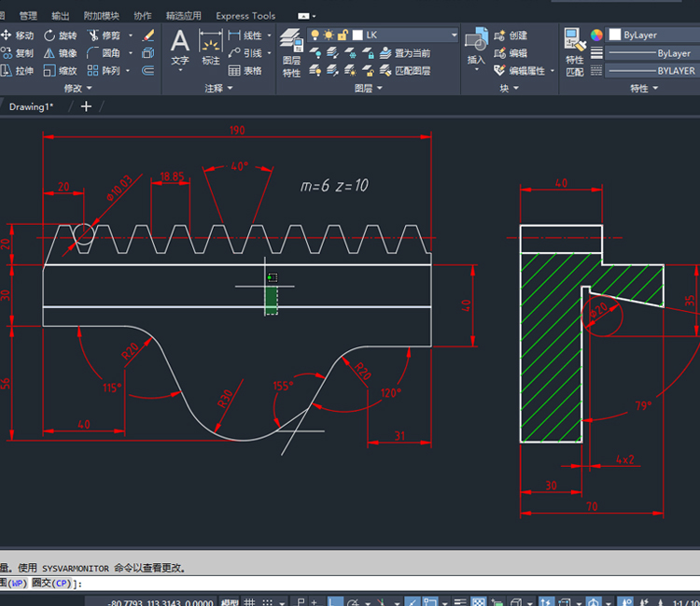Click the Match Properties (特性匹配) icon
The image size is (700, 606).
[x=575, y=52]
